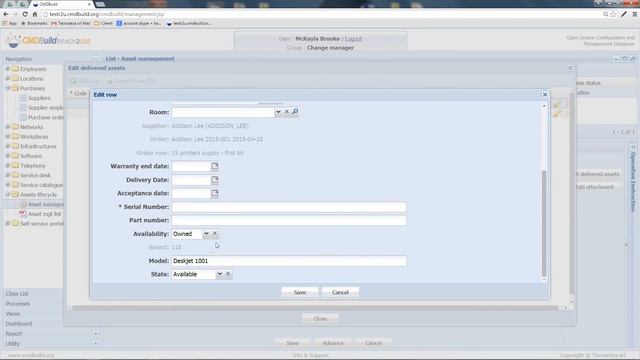Open Warranty end date calendar picker
Image resolution: width=640 pixels, height=360 pixels.
(215, 166)
